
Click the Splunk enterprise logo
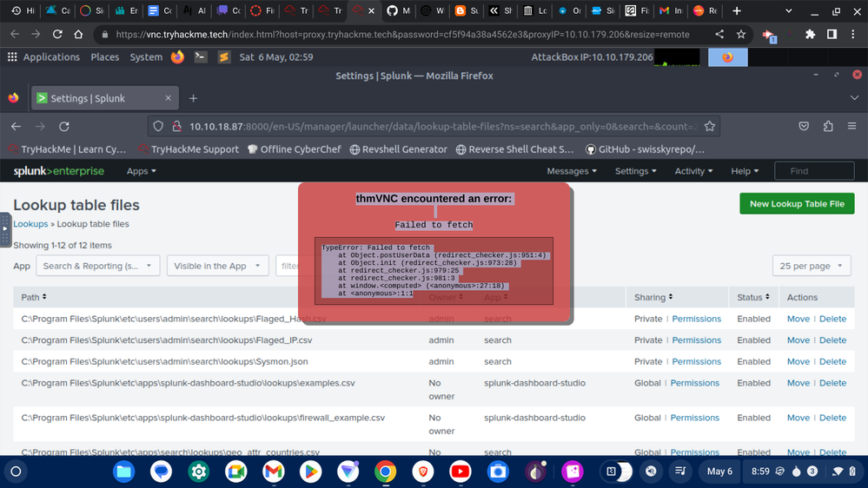pyautogui.click(x=58, y=171)
